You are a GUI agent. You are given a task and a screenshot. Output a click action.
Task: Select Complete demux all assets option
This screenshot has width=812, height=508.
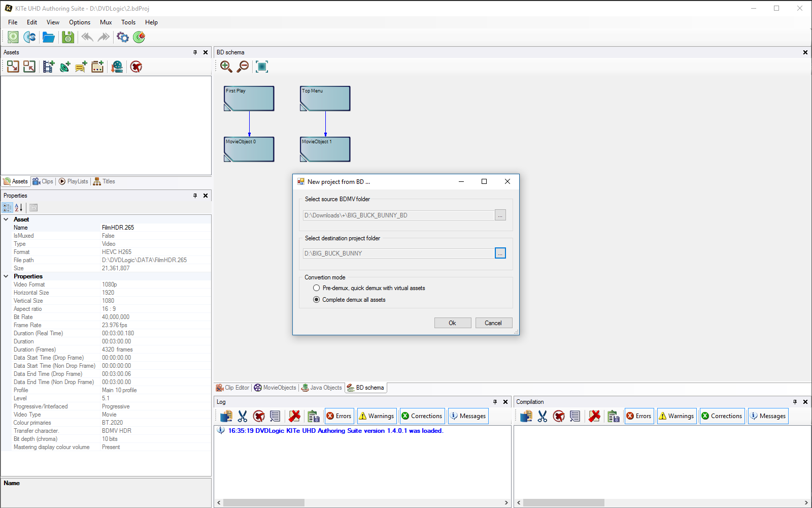click(x=317, y=300)
